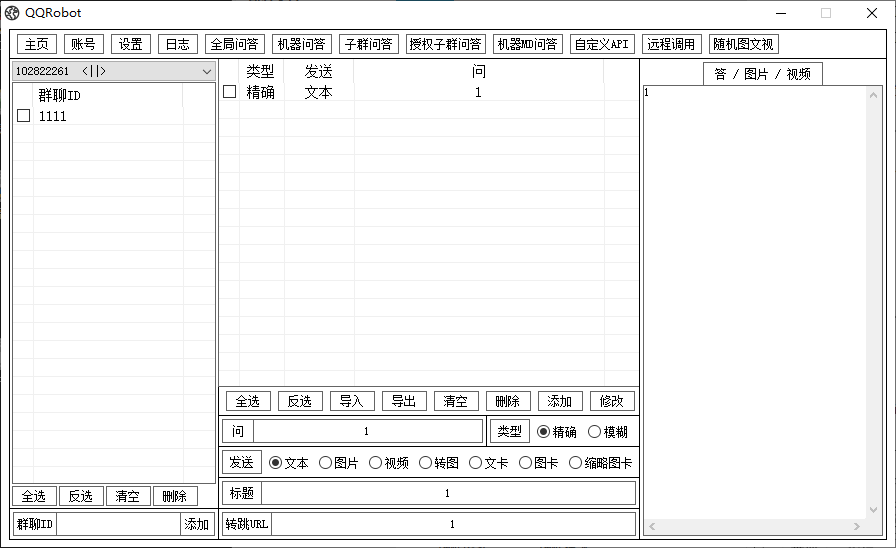Image resolution: width=896 pixels, height=548 pixels.
Task: Choose the 图片 send type option
Action: pos(325,463)
